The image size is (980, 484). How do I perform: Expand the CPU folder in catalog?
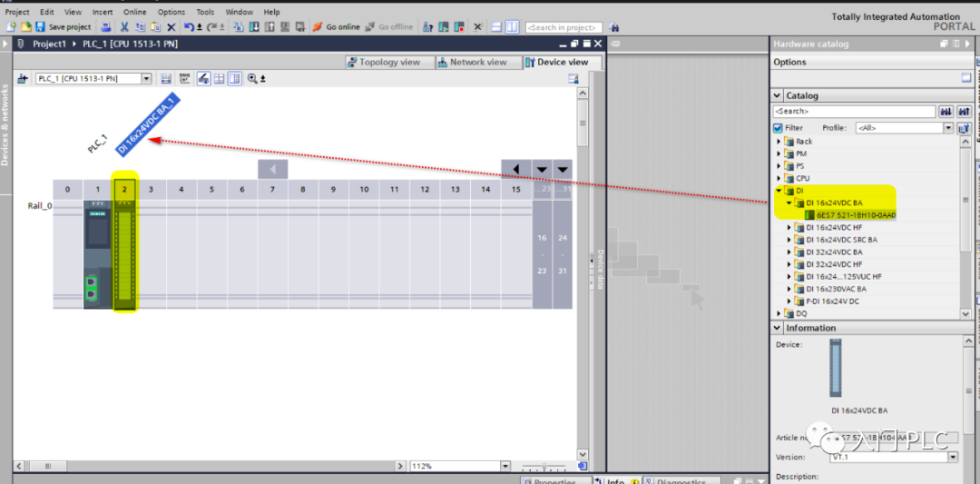[779, 178]
